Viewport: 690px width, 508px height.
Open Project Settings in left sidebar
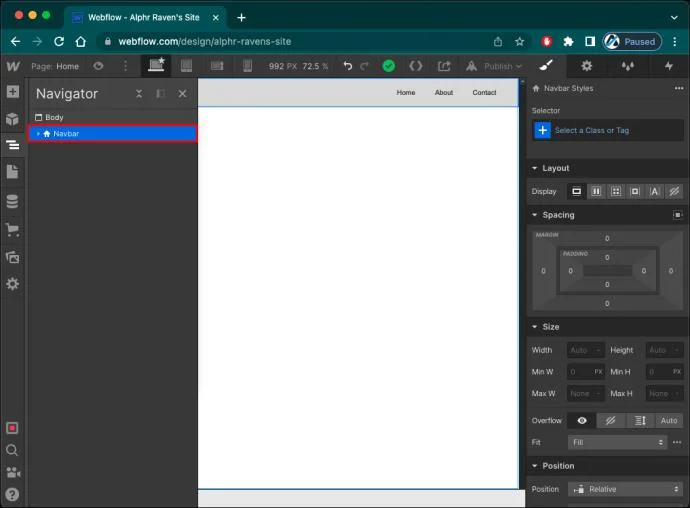pyautogui.click(x=13, y=284)
